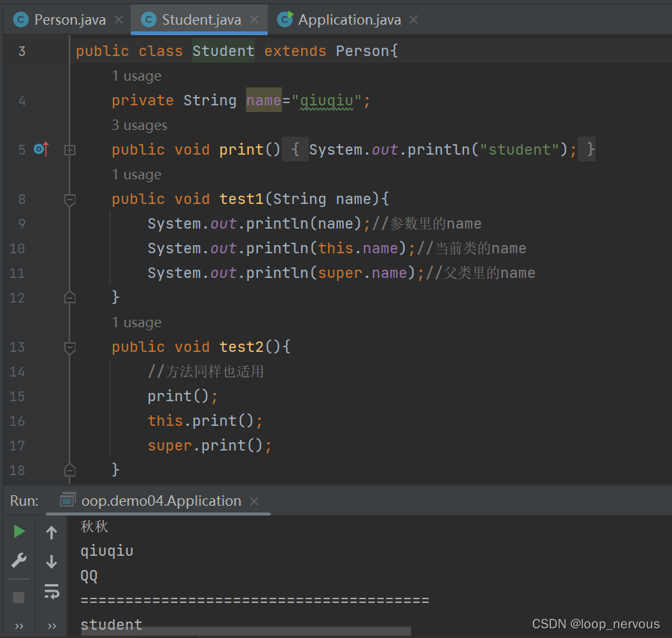Screen dimensions: 672x638
Task: Open run settings with the wrench icon
Action: coord(19,560)
